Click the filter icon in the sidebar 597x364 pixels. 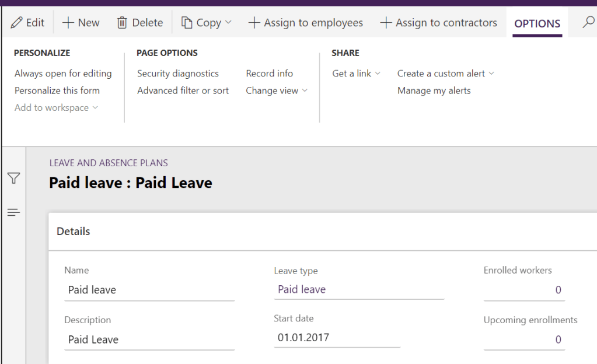tap(13, 180)
